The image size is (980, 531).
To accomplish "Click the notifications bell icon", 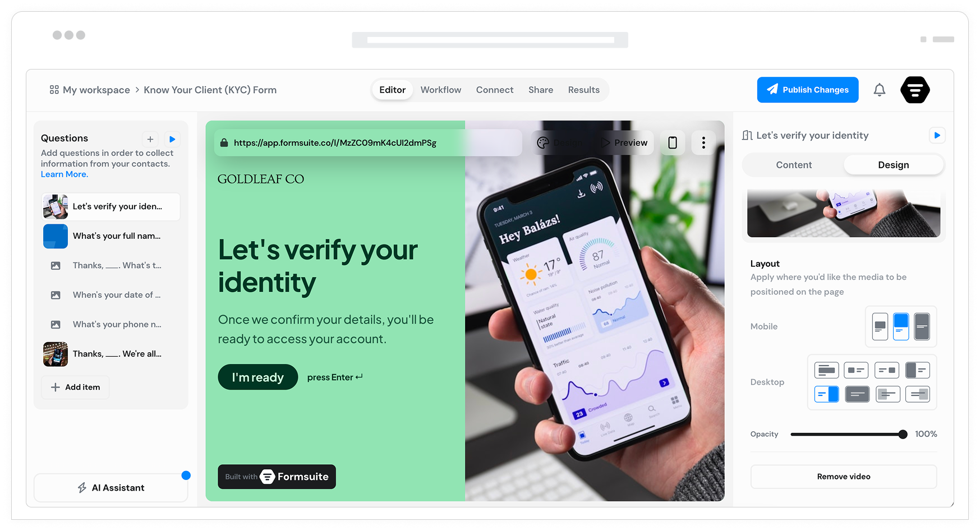I will pos(879,90).
